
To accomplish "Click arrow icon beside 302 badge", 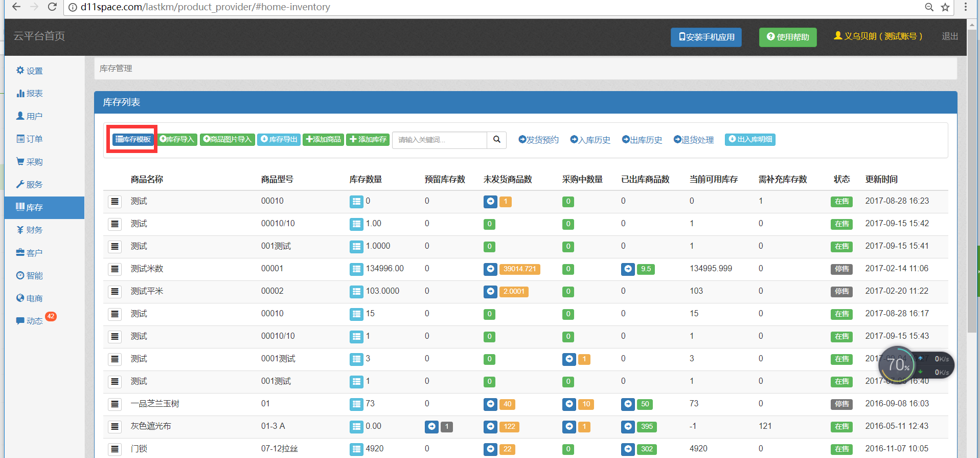I will click(628, 449).
